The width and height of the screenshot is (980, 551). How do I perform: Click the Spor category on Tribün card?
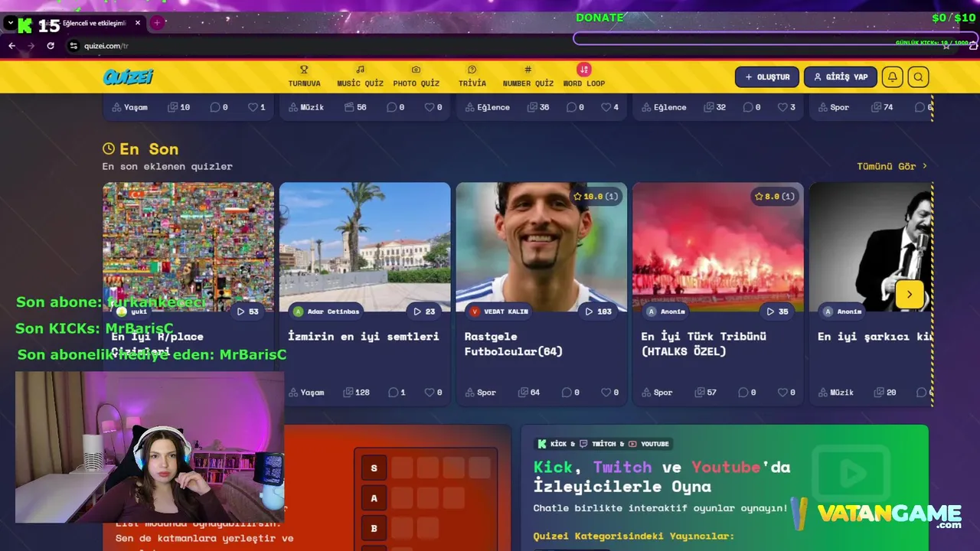pos(658,393)
